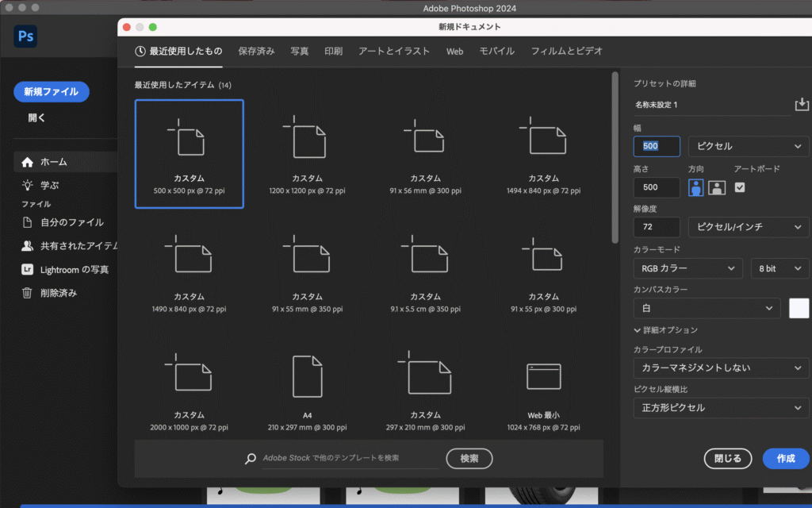Viewport: 812px width, 508px height.
Task: Click the white canvas color swatch
Action: click(799, 309)
